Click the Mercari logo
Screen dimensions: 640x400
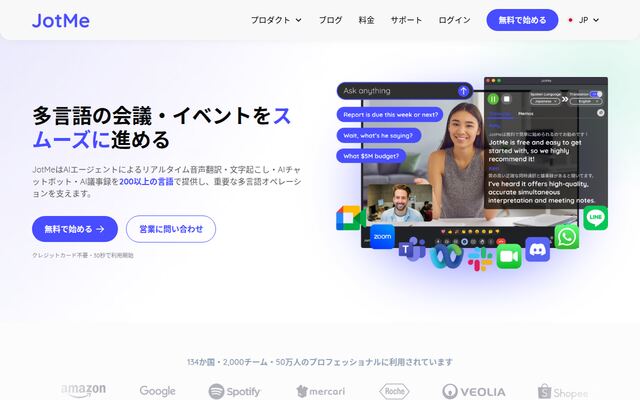pos(320,391)
